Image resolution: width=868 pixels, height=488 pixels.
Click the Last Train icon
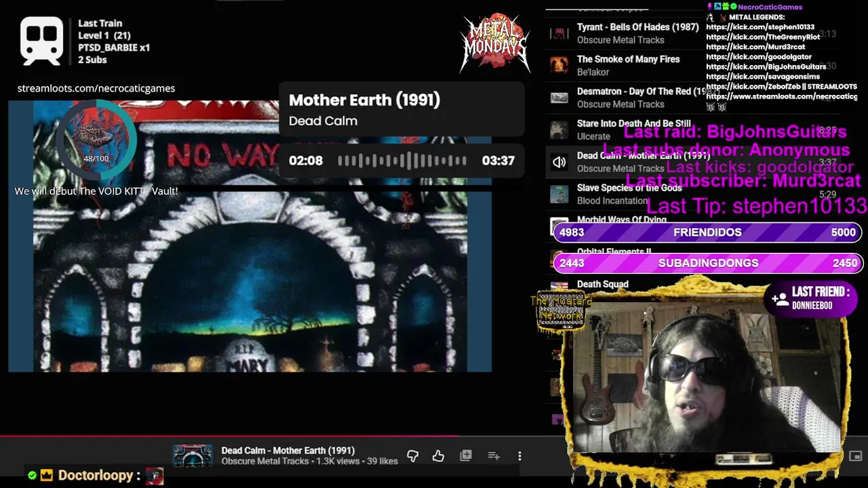tap(42, 41)
